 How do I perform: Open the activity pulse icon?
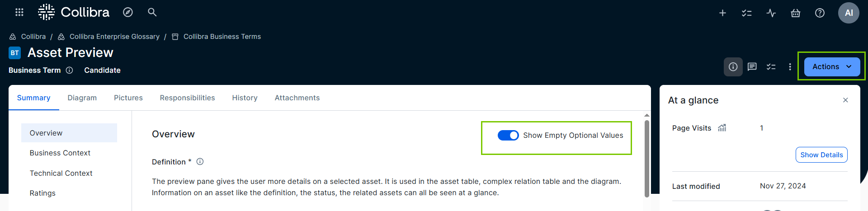(x=771, y=13)
